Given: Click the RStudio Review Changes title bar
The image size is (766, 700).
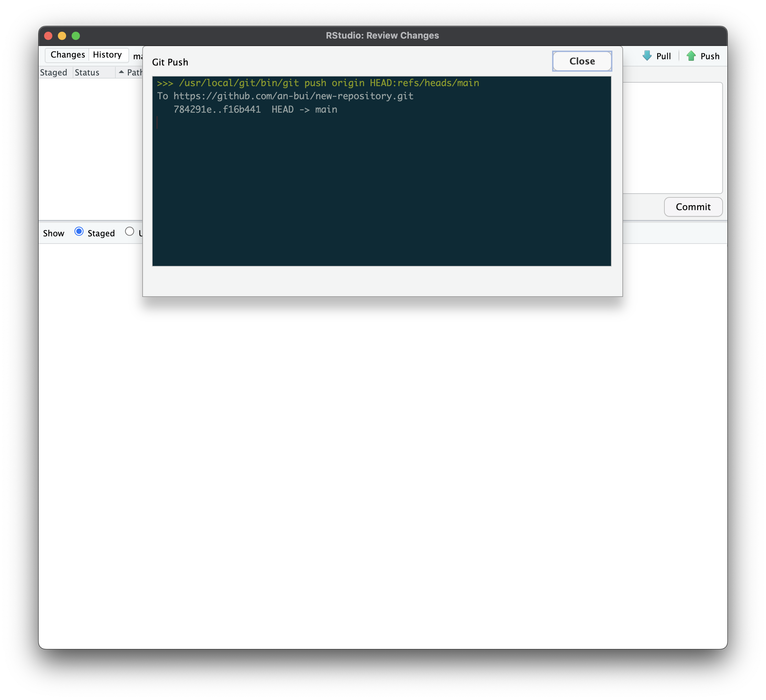Looking at the screenshot, I should point(382,36).
